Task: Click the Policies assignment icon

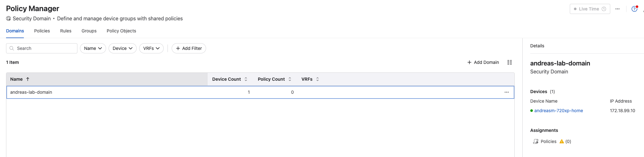Action: (x=536, y=141)
